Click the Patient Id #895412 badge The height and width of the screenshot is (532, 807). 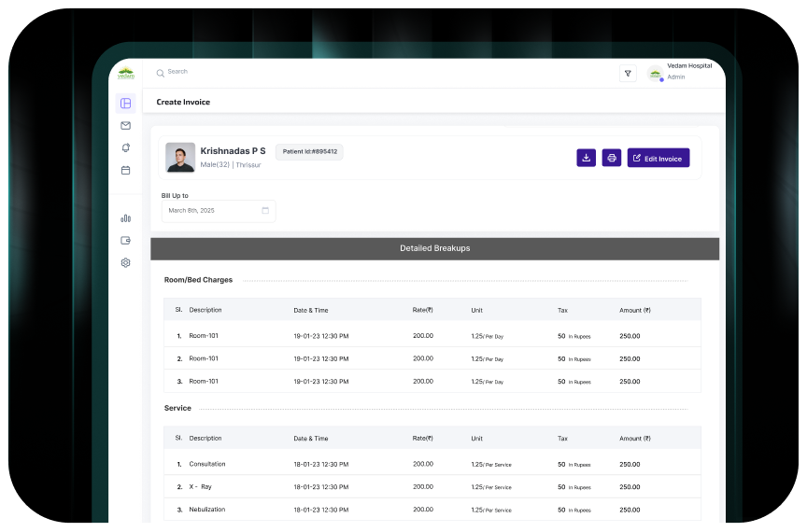tap(309, 151)
